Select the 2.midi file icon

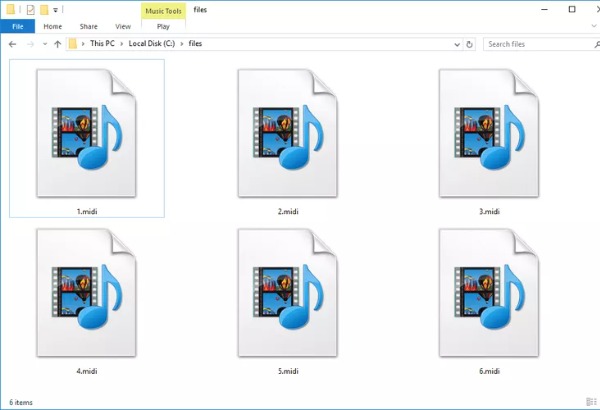coord(288,133)
